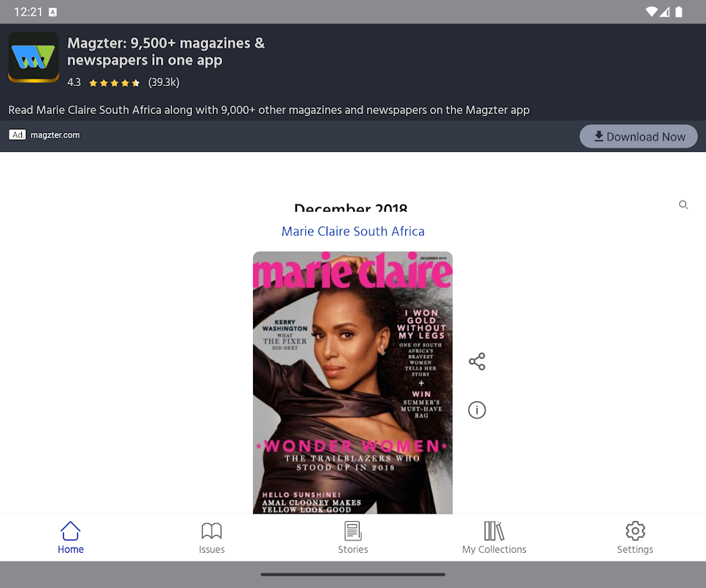Tap the Ad badge label
706x588 pixels.
tap(18, 135)
